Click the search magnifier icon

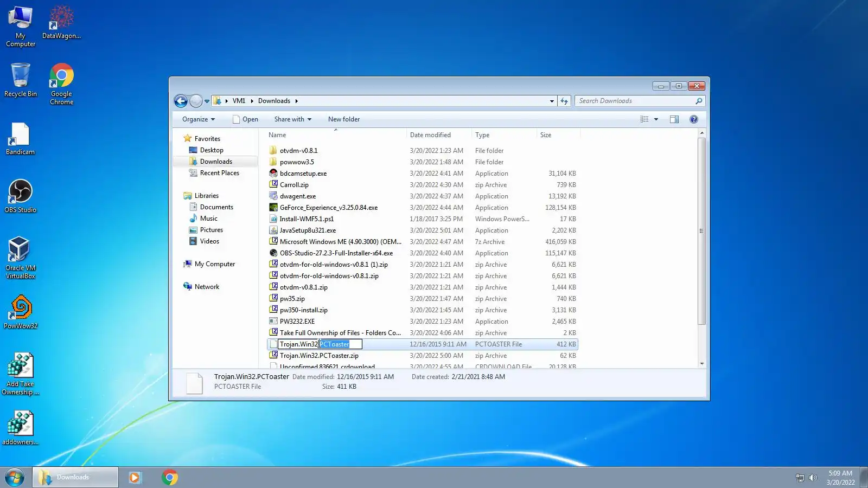tap(699, 101)
